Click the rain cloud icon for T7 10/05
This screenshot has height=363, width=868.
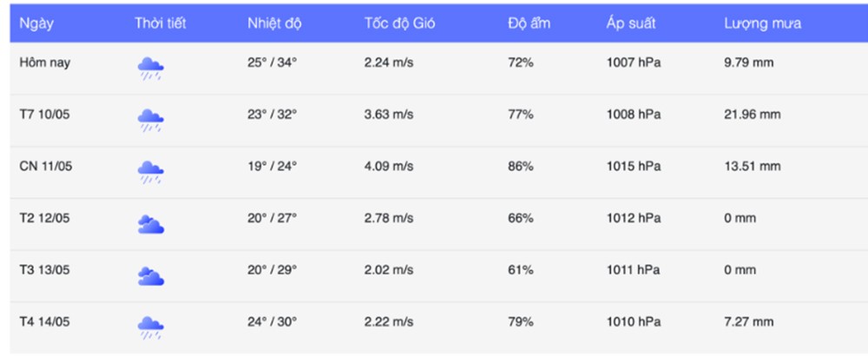pyautogui.click(x=150, y=120)
